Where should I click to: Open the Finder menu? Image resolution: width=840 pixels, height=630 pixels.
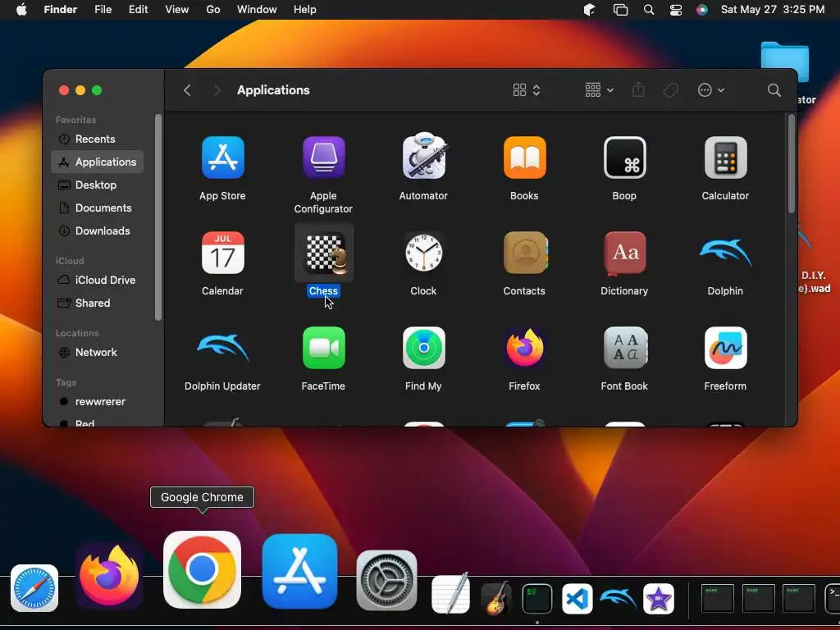point(61,10)
